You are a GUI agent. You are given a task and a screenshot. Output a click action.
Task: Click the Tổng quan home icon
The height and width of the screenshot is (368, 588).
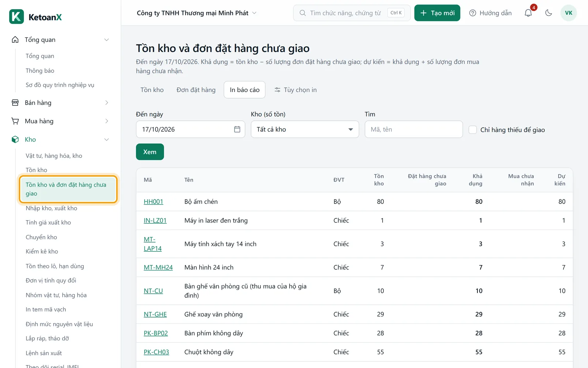coord(15,40)
